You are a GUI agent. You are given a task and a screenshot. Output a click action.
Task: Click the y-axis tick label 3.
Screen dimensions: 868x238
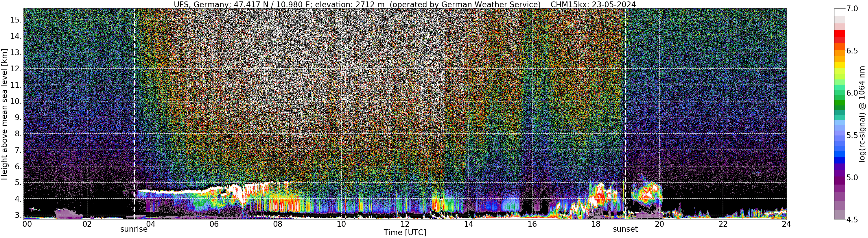tap(18, 215)
